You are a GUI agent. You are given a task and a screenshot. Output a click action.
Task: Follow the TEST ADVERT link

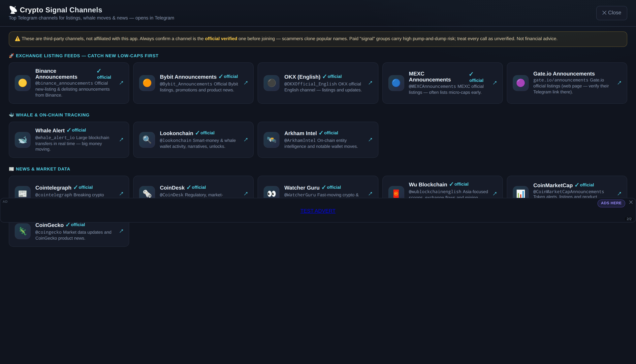click(x=318, y=211)
